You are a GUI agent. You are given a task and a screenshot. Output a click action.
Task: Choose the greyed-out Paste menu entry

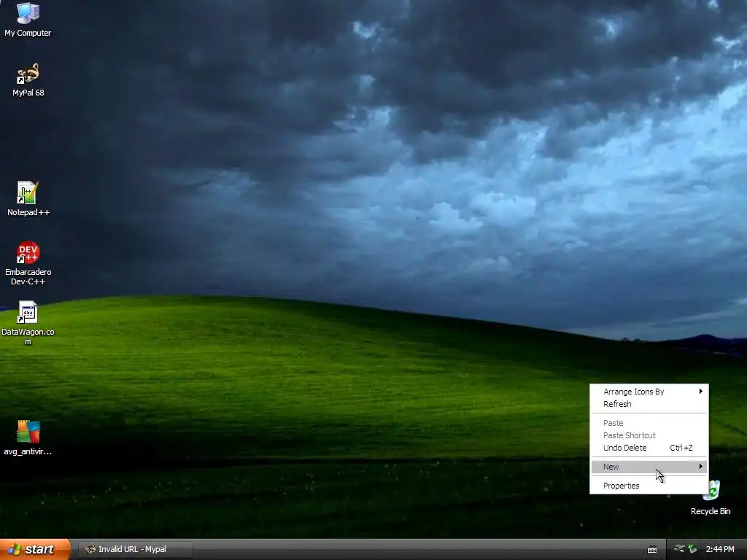click(649, 423)
